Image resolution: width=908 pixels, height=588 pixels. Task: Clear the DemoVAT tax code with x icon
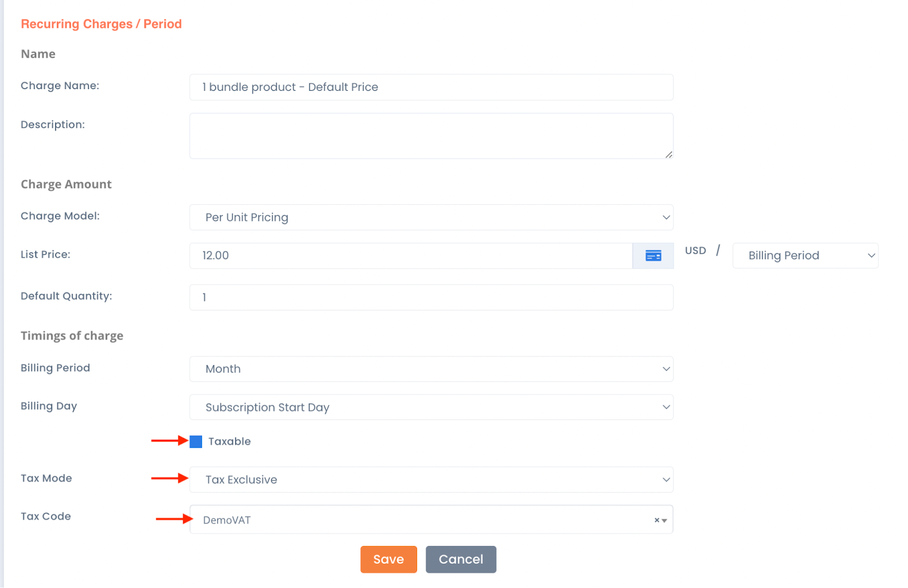pyautogui.click(x=657, y=520)
